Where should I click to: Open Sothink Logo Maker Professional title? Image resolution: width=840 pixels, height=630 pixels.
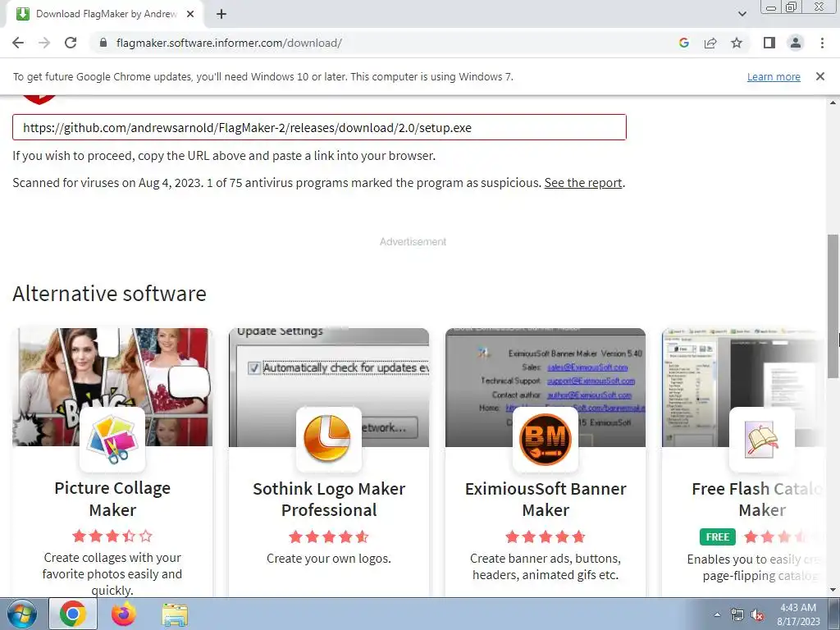click(x=329, y=500)
